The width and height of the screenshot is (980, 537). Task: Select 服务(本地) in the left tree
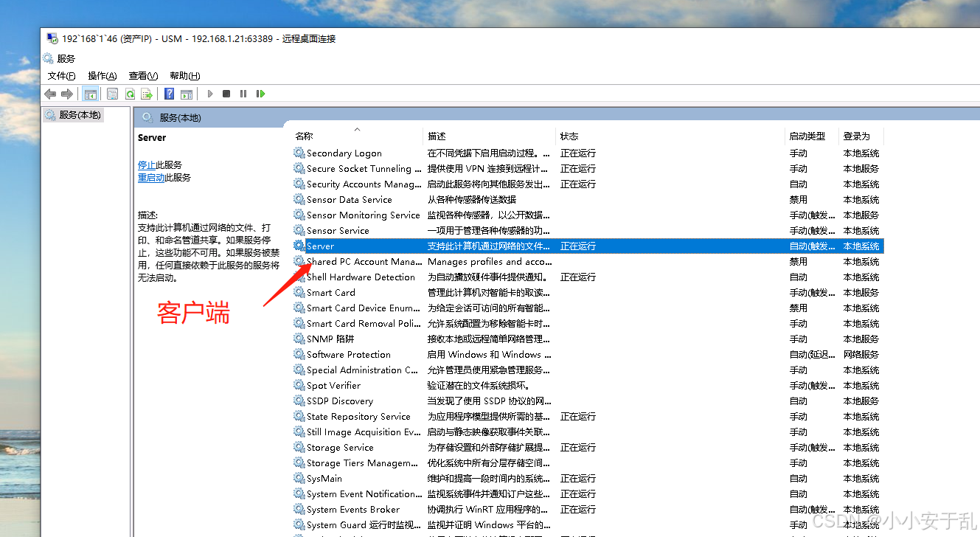pos(80,115)
